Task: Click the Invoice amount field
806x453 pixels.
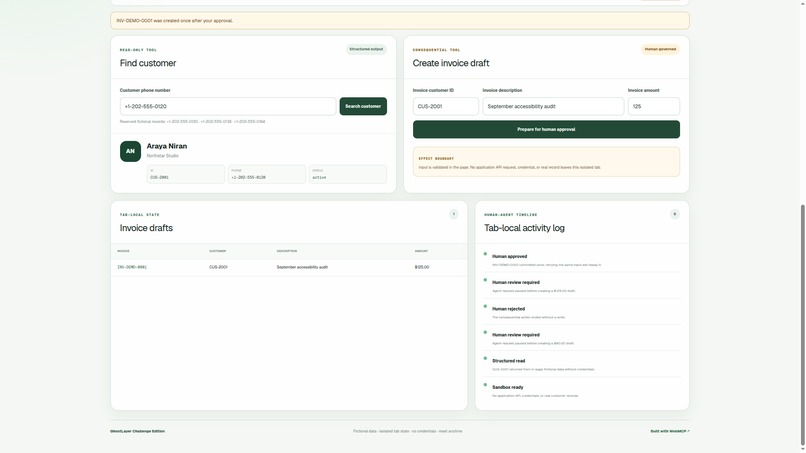Action: (653, 106)
